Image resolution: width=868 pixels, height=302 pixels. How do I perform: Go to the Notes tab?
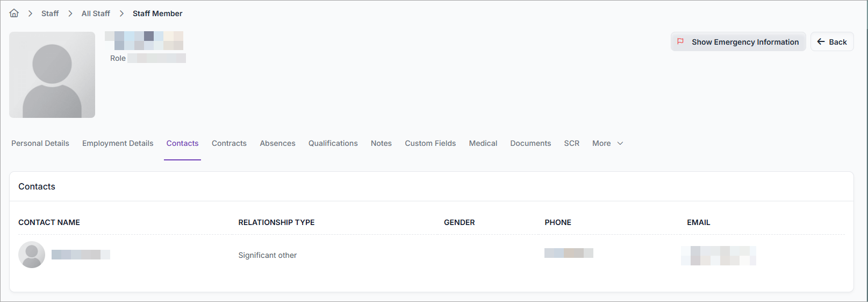(x=381, y=143)
